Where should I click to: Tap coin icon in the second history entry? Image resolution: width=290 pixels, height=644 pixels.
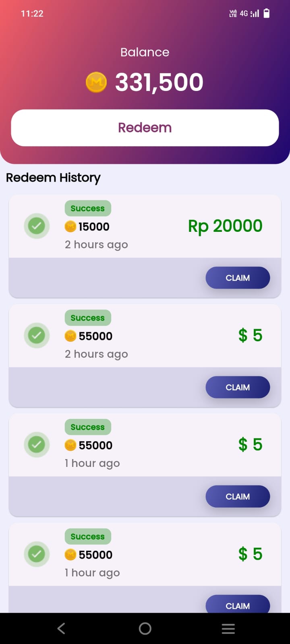(x=70, y=336)
